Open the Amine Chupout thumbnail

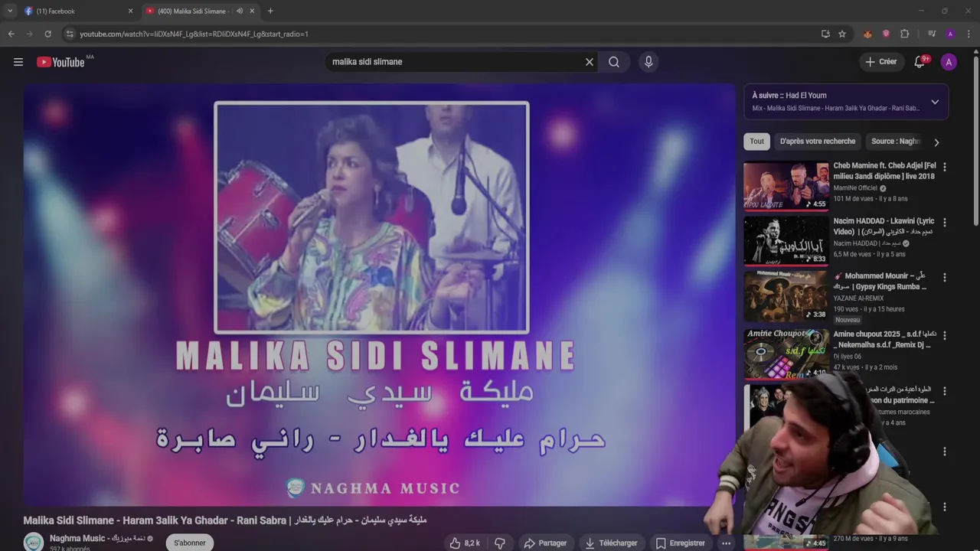(x=786, y=354)
